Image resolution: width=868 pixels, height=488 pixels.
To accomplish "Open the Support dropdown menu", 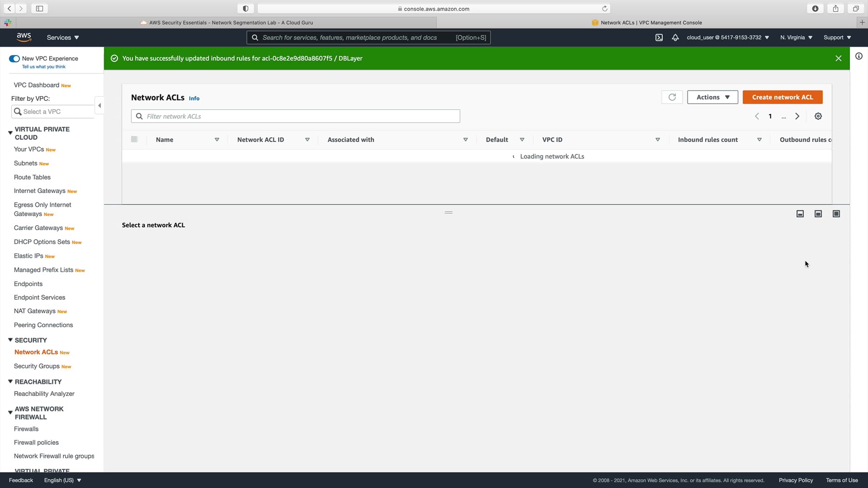I will [x=837, y=37].
